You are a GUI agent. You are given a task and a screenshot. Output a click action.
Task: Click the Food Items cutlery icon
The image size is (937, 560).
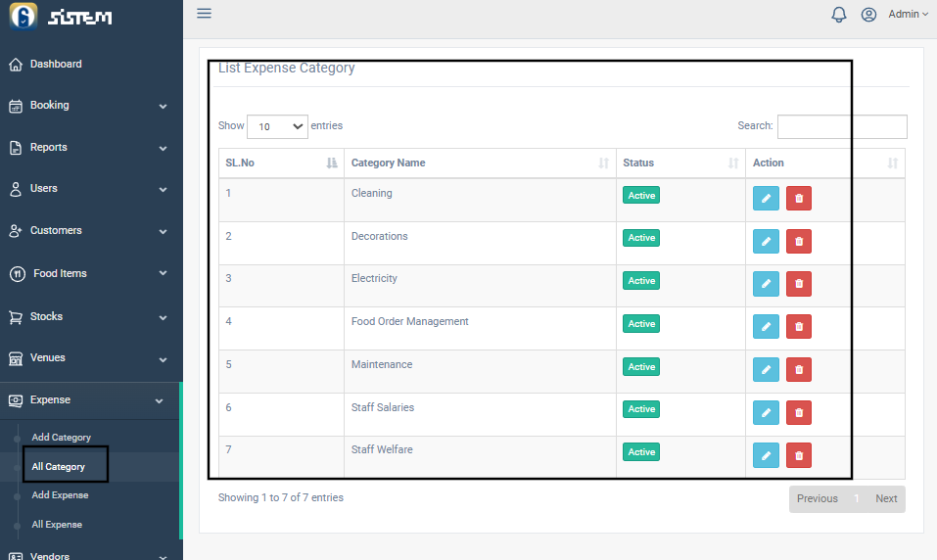click(x=18, y=274)
